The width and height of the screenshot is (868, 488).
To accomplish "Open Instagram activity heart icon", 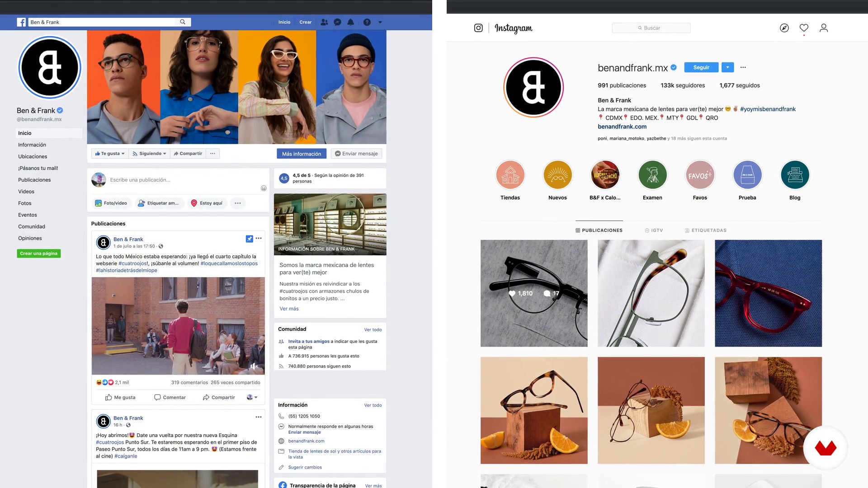I will pos(804,28).
